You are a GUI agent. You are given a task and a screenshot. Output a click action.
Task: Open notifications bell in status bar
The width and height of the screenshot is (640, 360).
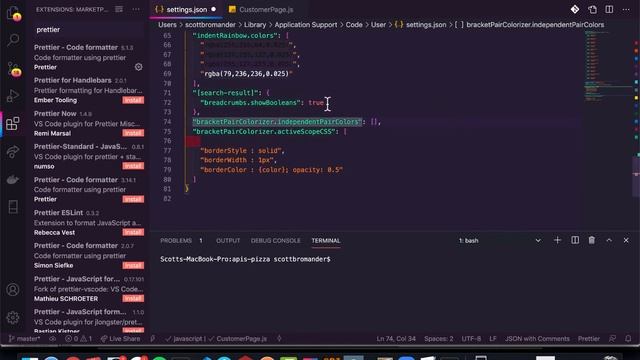[x=628, y=339]
